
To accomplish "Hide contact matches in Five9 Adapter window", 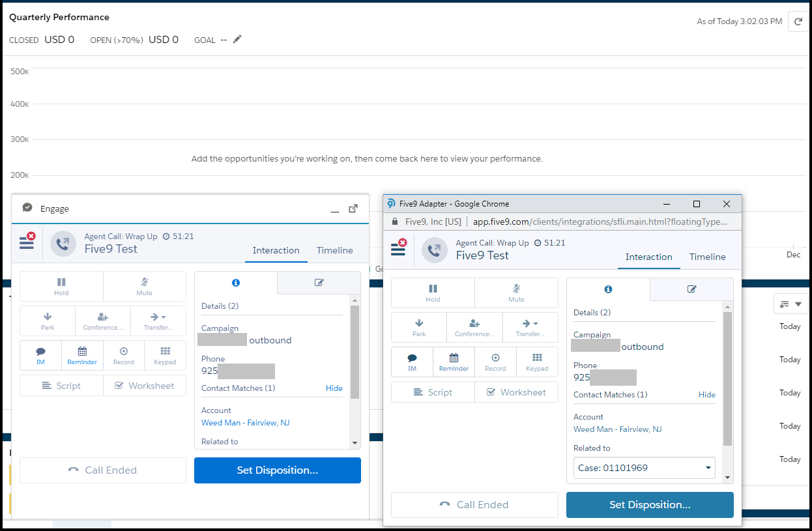I will [707, 395].
